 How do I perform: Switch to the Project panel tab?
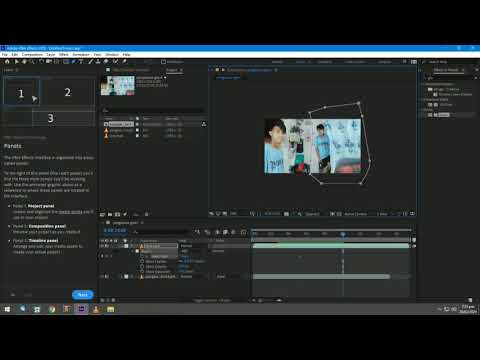(172, 70)
